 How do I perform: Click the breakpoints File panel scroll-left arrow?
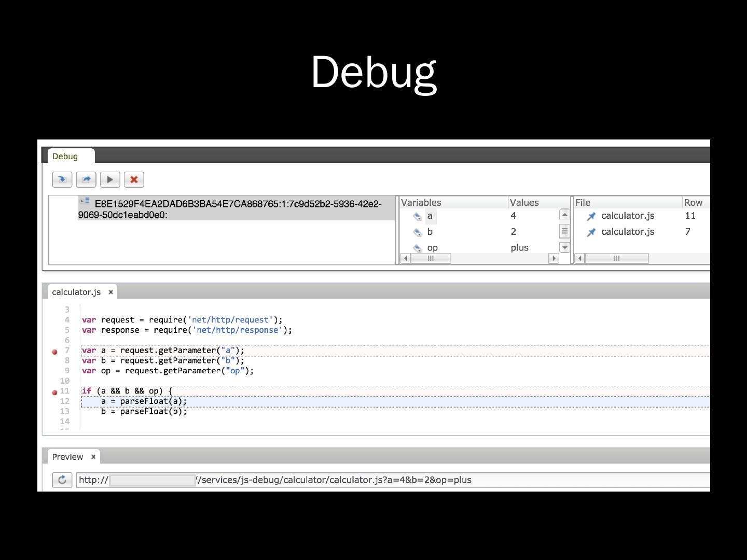pos(580,258)
